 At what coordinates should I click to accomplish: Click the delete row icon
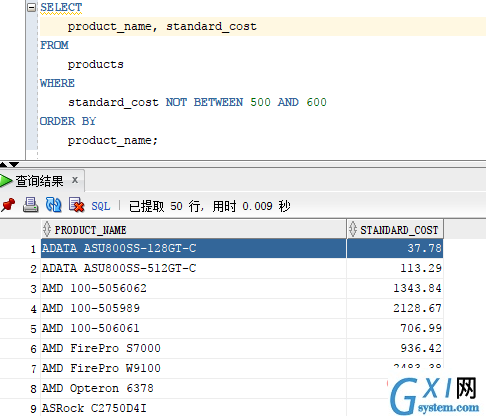click(x=76, y=205)
